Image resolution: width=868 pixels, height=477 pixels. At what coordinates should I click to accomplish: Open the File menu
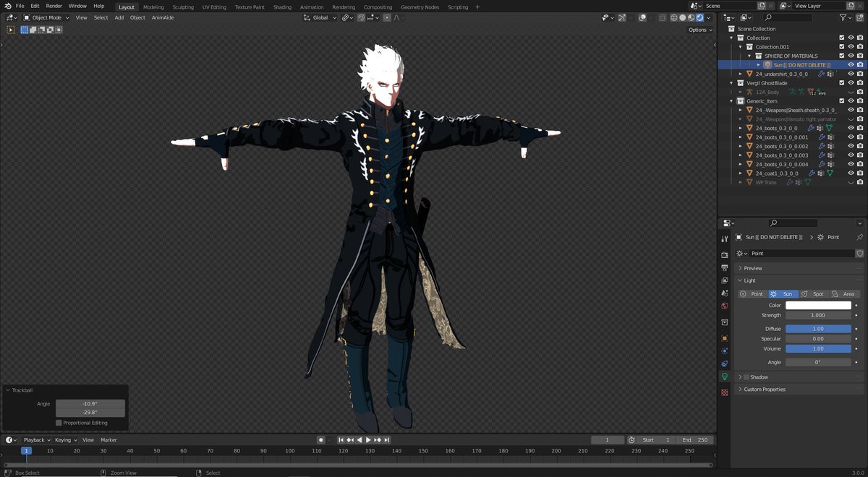20,6
